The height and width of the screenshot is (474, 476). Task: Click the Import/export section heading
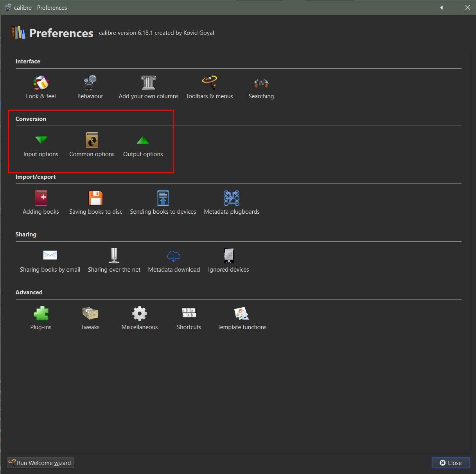pos(36,177)
